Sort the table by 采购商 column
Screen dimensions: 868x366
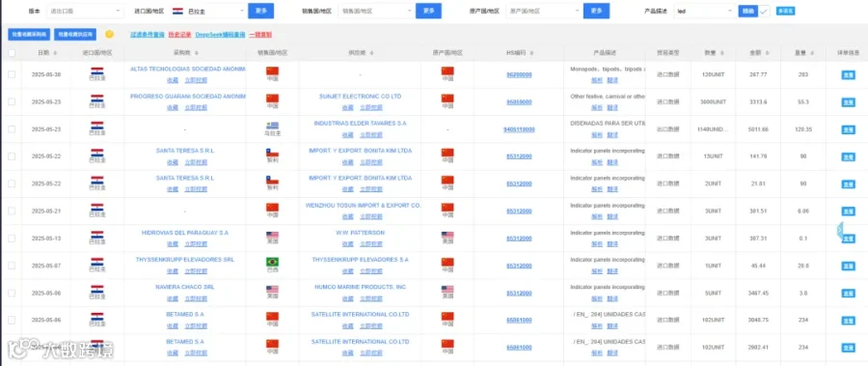(x=197, y=53)
